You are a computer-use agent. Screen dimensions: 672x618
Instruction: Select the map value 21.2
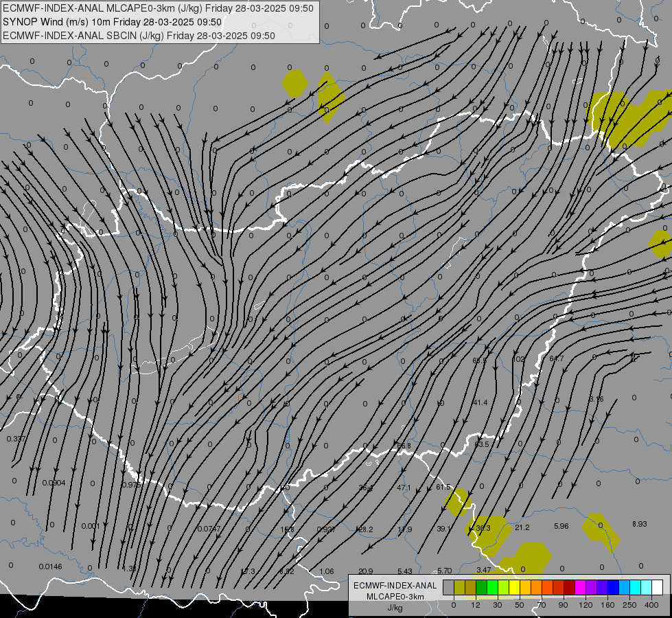coord(522,527)
